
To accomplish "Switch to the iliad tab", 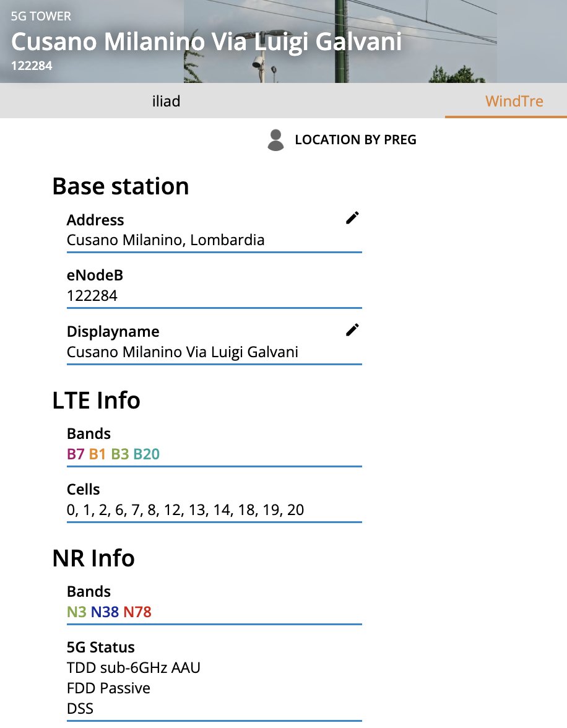I will coord(166,101).
